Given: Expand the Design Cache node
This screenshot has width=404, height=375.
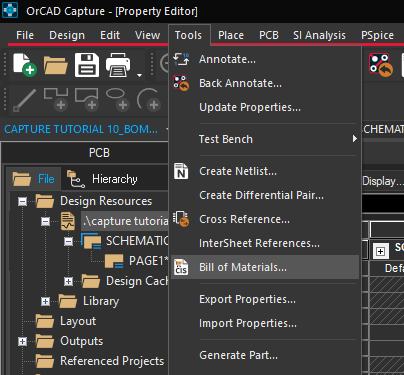Looking at the screenshot, I should coord(68,281).
